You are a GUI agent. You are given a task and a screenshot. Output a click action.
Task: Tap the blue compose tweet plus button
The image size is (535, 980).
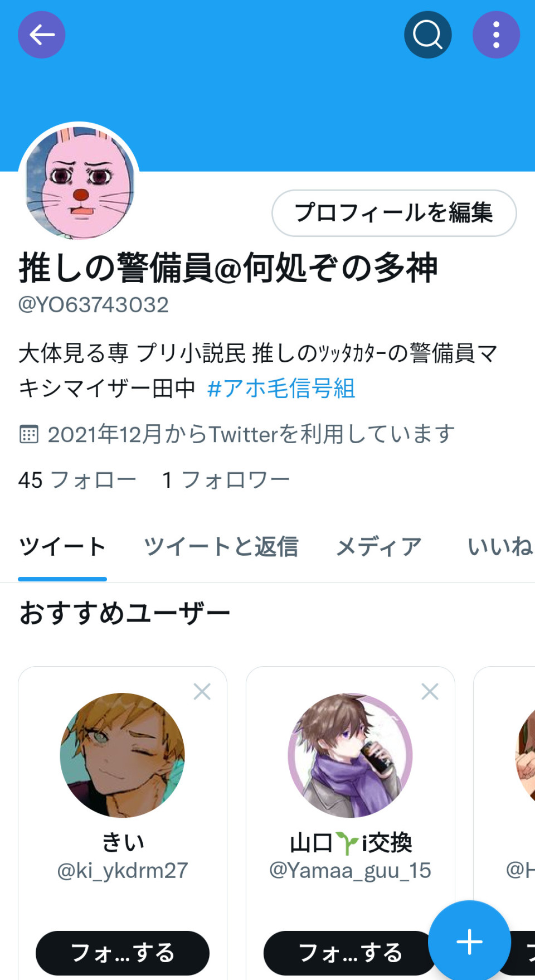click(x=470, y=942)
